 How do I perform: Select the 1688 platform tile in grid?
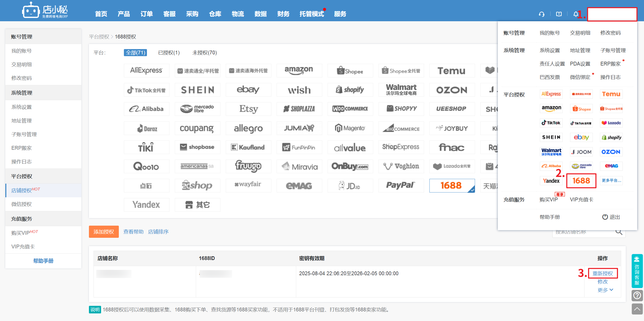click(x=452, y=185)
